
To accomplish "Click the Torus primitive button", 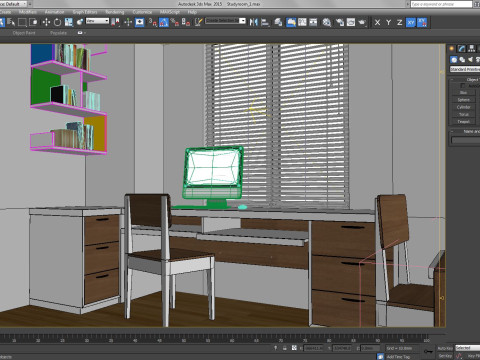I will [x=463, y=114].
